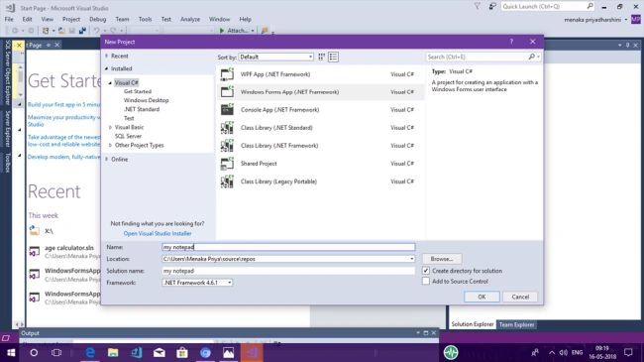
Task: Switch to the Team Explorer tab
Action: click(516, 324)
